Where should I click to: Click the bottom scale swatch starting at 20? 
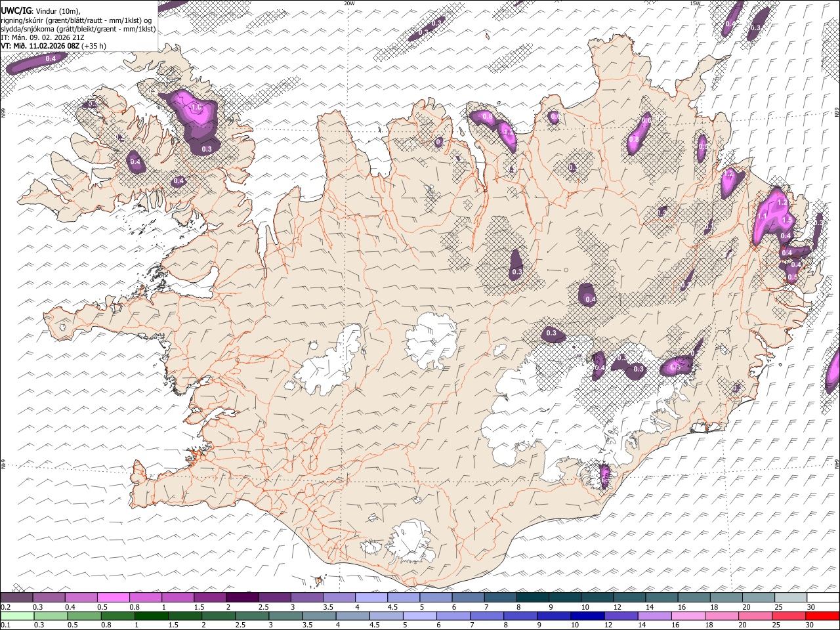tap(755, 616)
